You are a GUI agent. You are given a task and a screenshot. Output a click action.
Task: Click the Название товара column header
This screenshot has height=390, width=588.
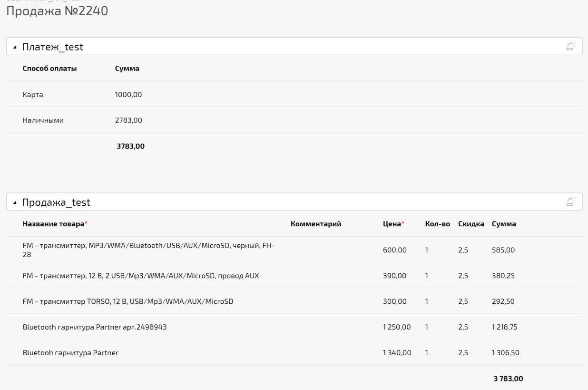pyautogui.click(x=55, y=224)
